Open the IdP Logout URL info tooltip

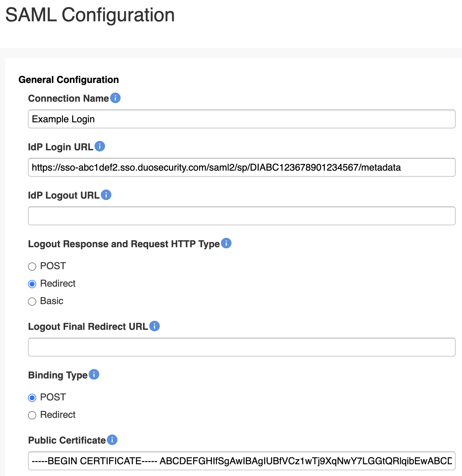[106, 195]
